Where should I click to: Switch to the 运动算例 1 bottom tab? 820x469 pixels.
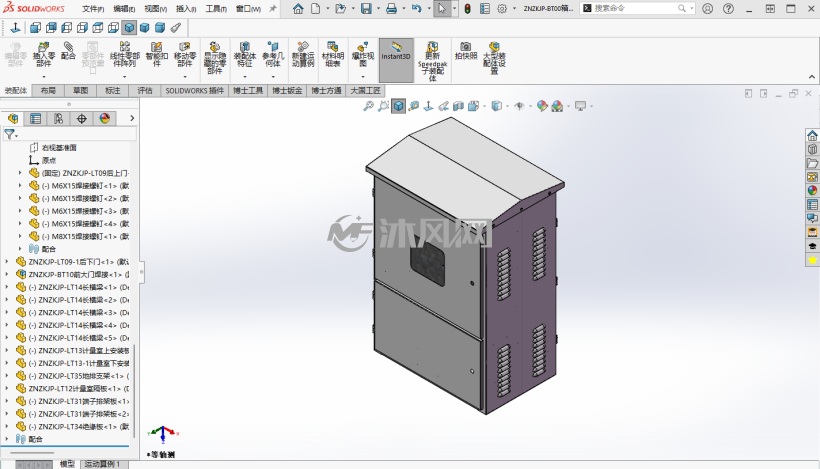coord(103,464)
